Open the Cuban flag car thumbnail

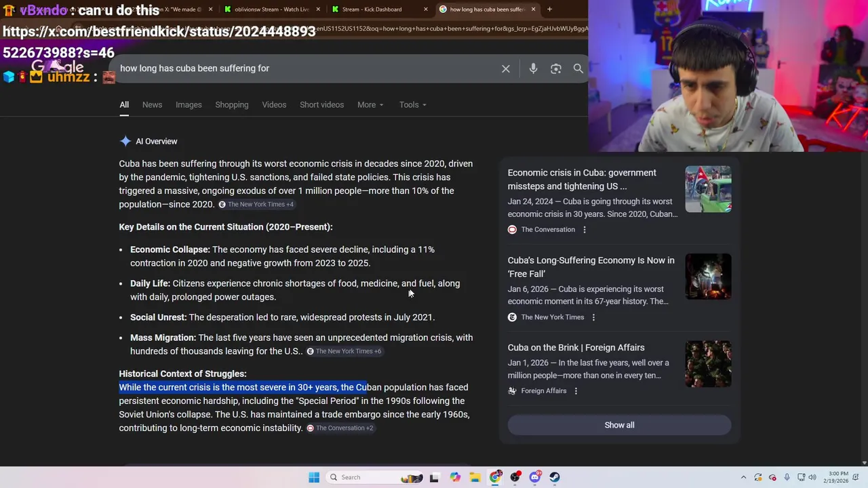(x=708, y=189)
